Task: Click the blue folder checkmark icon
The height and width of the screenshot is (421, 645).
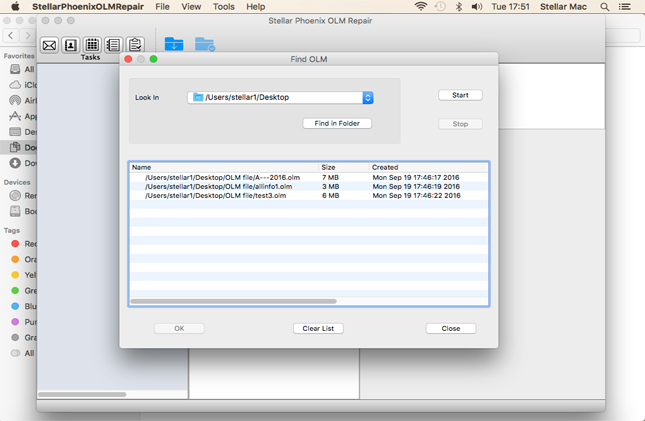Action: (x=204, y=45)
